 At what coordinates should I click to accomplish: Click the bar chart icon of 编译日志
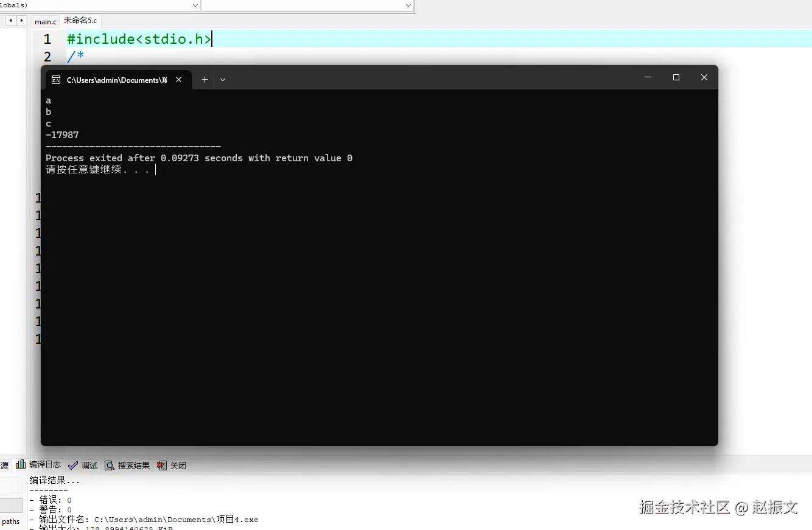(x=21, y=464)
